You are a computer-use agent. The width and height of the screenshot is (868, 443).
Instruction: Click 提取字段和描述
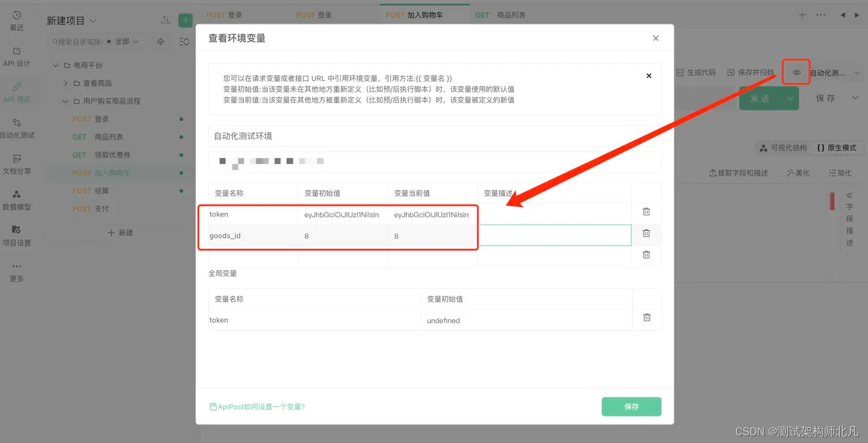(738, 173)
